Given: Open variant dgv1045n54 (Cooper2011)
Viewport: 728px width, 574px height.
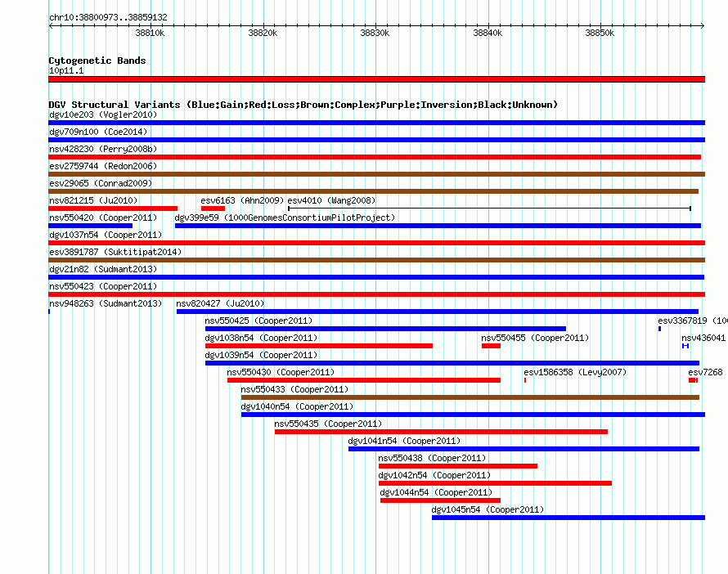Looking at the screenshot, I should pos(488,509).
